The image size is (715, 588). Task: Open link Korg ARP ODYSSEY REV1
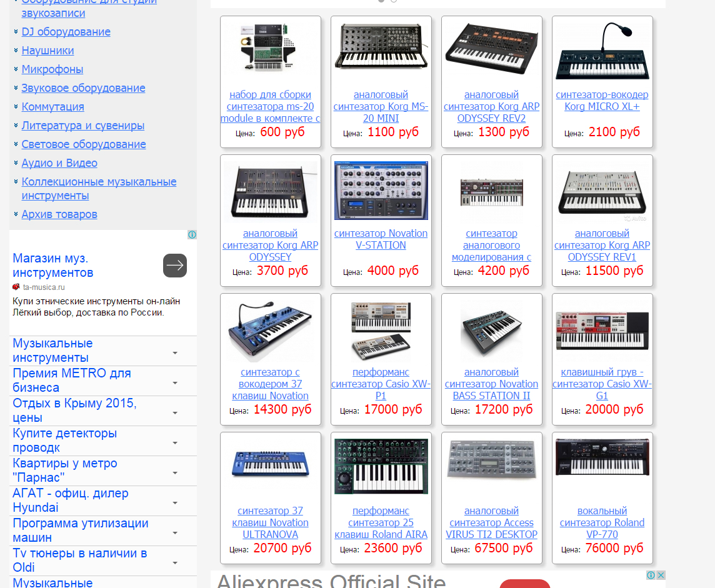[602, 245]
